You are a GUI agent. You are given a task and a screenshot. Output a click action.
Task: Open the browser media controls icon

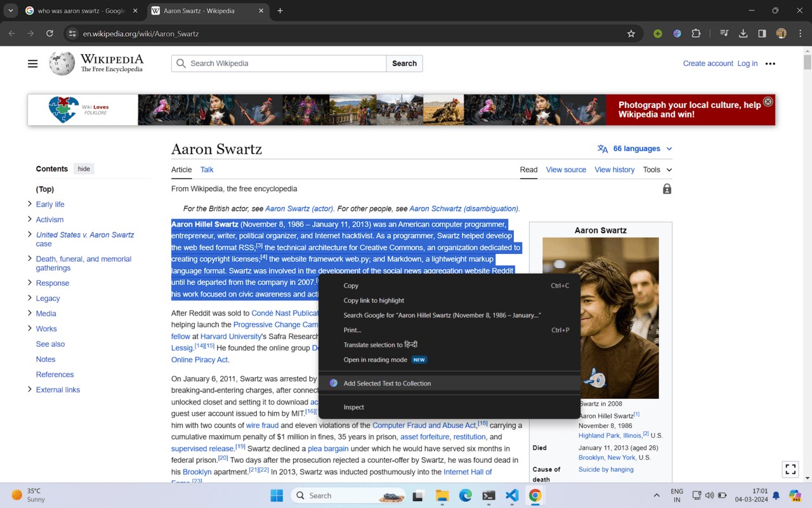[724, 34]
